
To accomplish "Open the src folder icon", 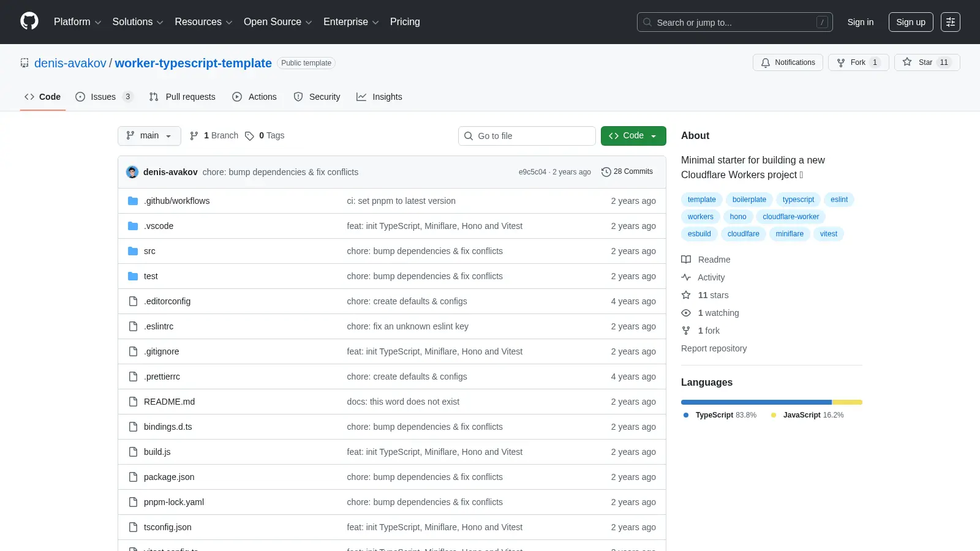I will 133,251.
